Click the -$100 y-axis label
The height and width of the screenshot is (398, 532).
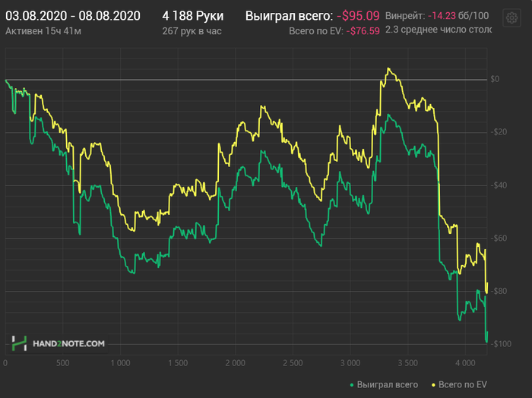point(501,344)
